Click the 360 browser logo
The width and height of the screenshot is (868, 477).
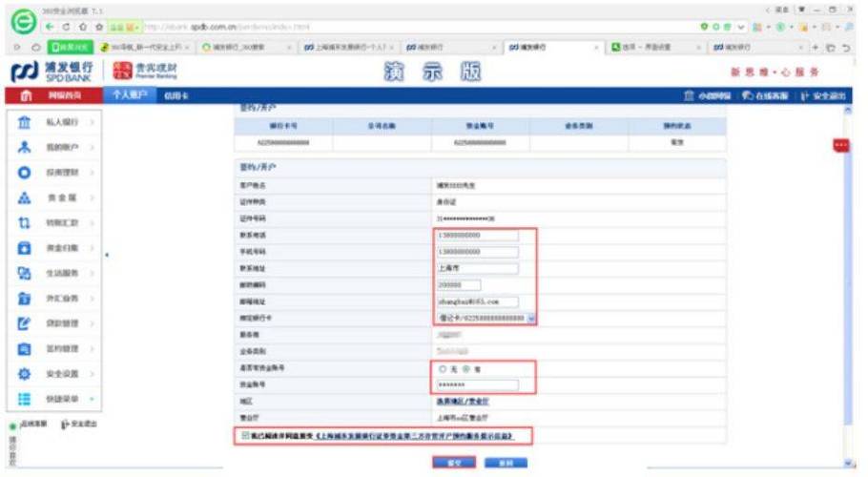coord(23,22)
